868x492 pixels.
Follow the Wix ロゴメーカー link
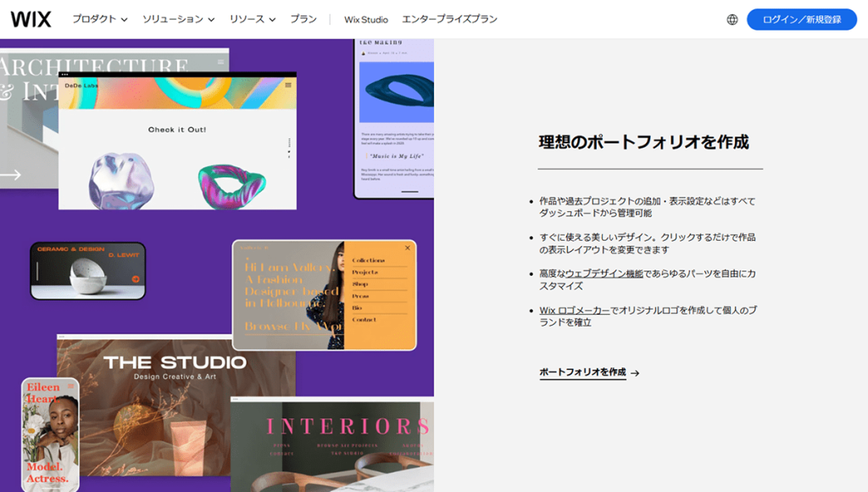tap(574, 310)
